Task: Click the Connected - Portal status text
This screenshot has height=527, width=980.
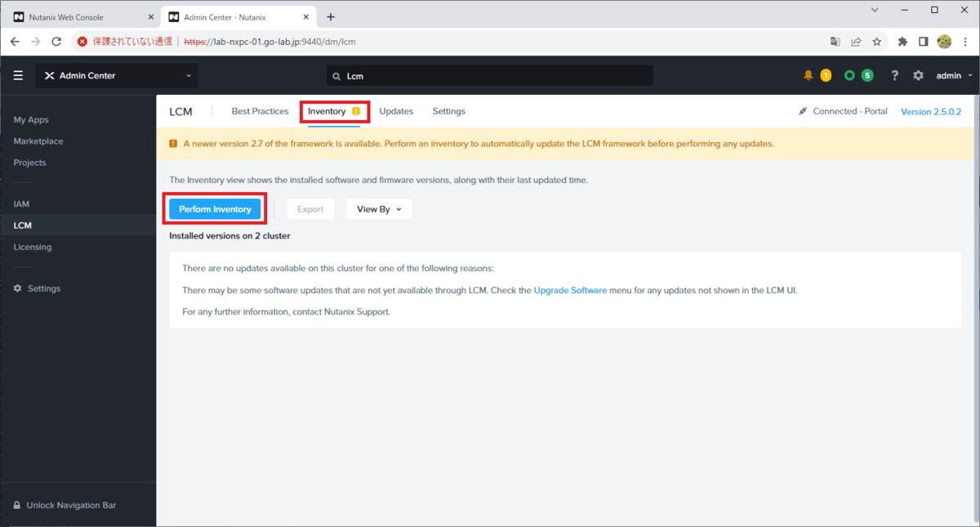Action: [850, 111]
